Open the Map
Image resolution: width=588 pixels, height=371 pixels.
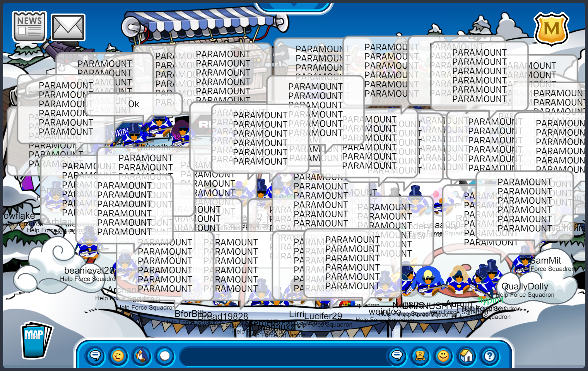coord(36,340)
